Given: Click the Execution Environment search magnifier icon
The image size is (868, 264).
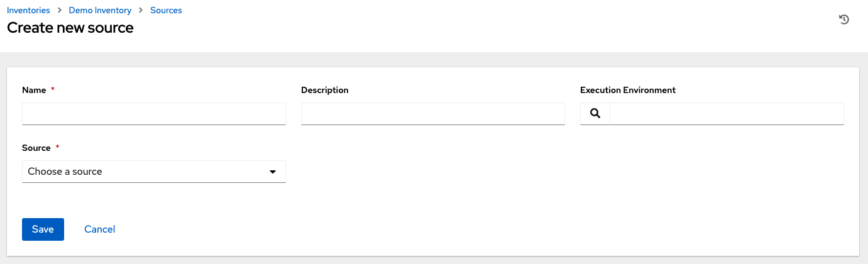Looking at the screenshot, I should pos(595,114).
